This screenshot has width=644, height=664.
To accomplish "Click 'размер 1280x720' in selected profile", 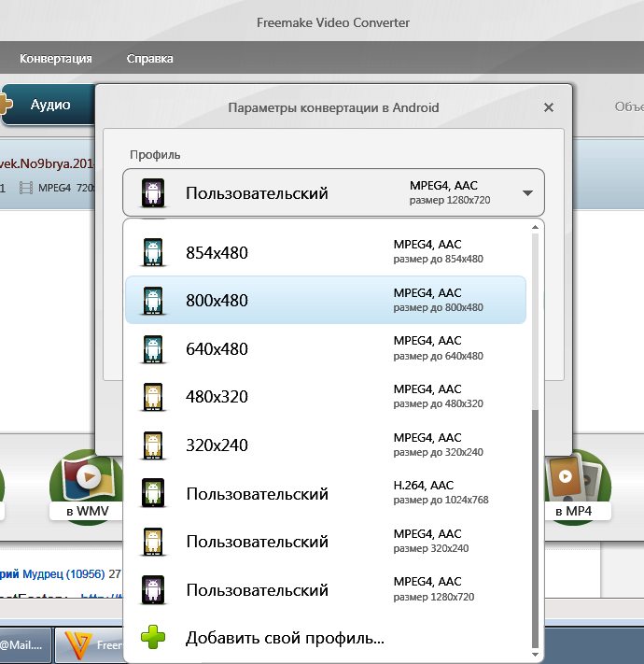I will [450, 200].
